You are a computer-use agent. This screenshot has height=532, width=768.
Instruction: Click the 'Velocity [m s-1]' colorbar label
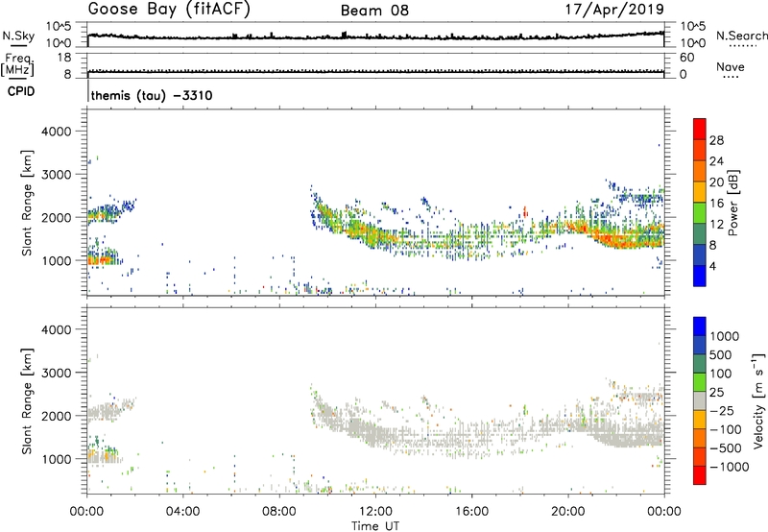click(758, 400)
